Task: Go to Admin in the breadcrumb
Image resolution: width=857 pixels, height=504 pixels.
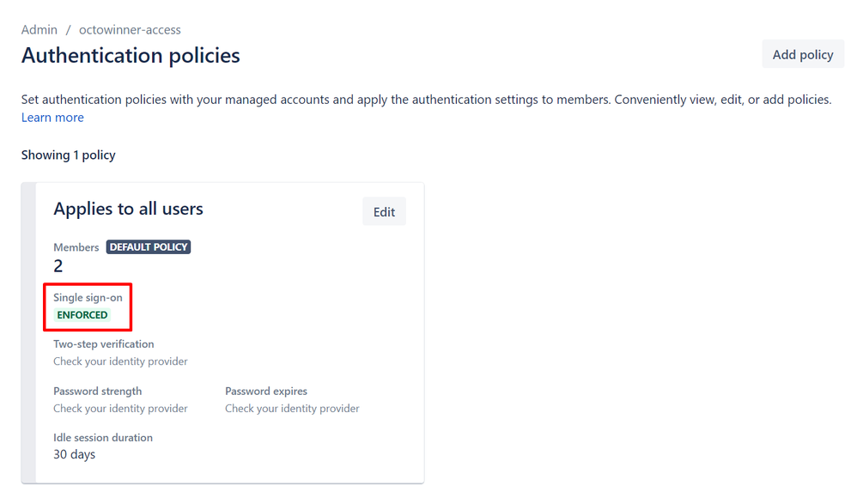Action: pyautogui.click(x=39, y=29)
